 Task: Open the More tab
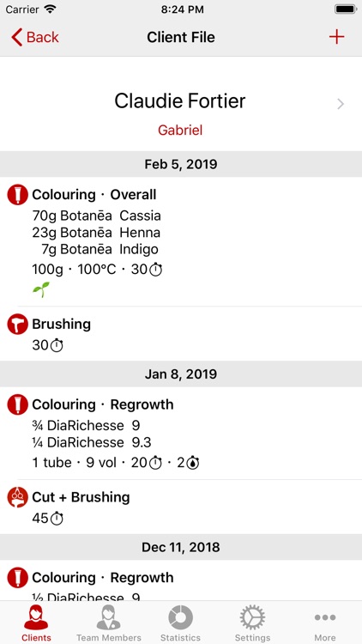click(x=325, y=623)
